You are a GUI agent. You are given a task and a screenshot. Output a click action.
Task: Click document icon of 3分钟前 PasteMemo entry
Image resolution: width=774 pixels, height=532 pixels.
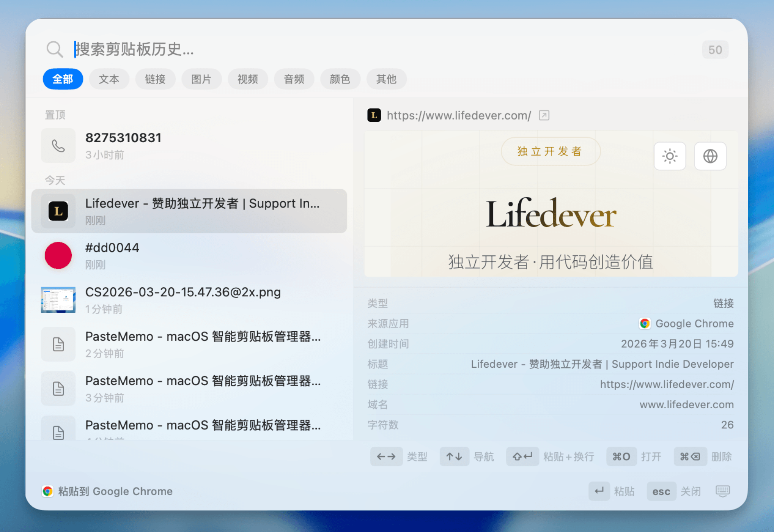coord(58,389)
